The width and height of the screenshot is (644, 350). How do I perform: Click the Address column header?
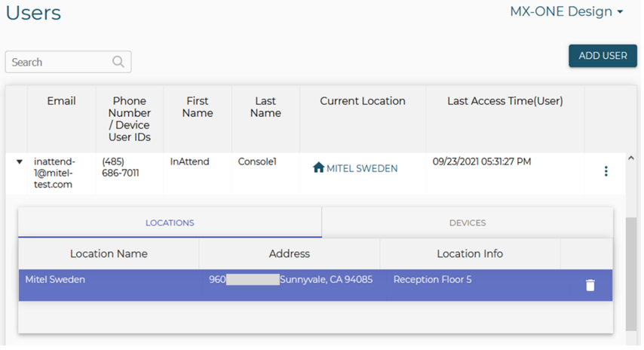[x=289, y=254]
